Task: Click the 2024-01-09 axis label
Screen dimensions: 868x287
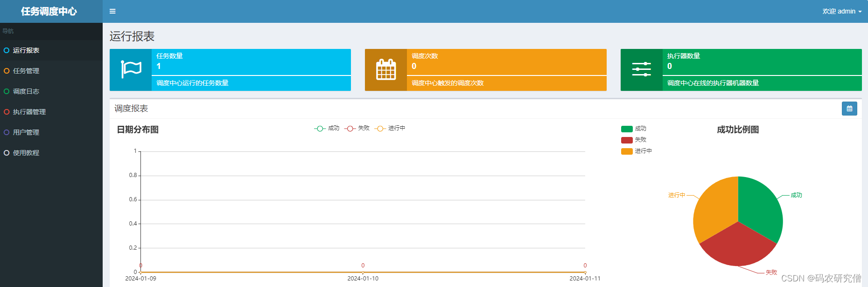Action: click(140, 279)
